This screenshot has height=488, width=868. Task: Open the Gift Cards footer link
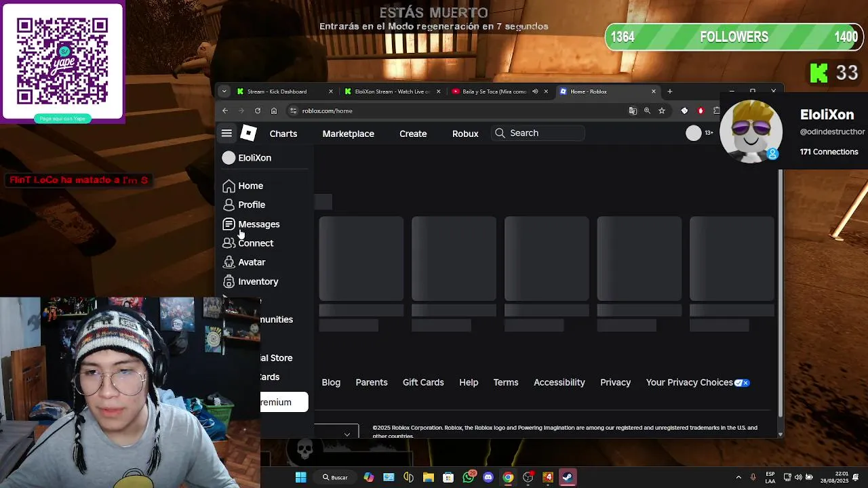point(423,382)
